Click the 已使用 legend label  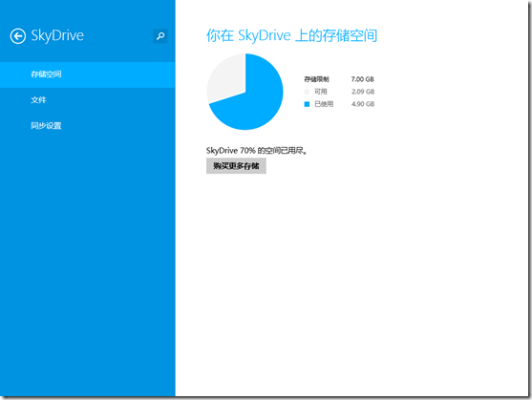[x=324, y=104]
